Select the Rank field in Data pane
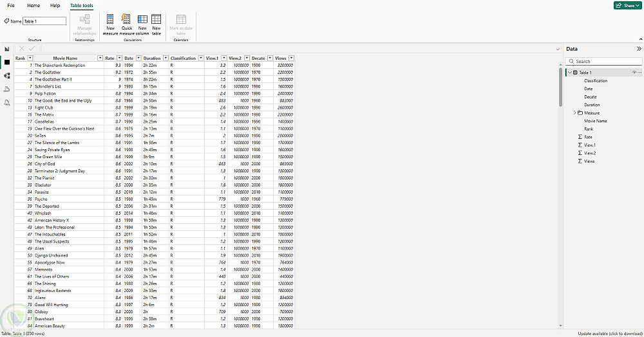 tap(589, 129)
